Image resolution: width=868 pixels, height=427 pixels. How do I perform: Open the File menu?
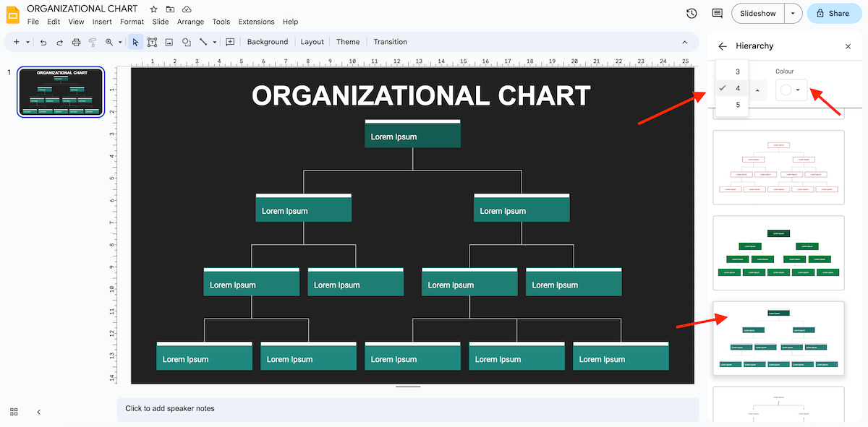pos(33,22)
